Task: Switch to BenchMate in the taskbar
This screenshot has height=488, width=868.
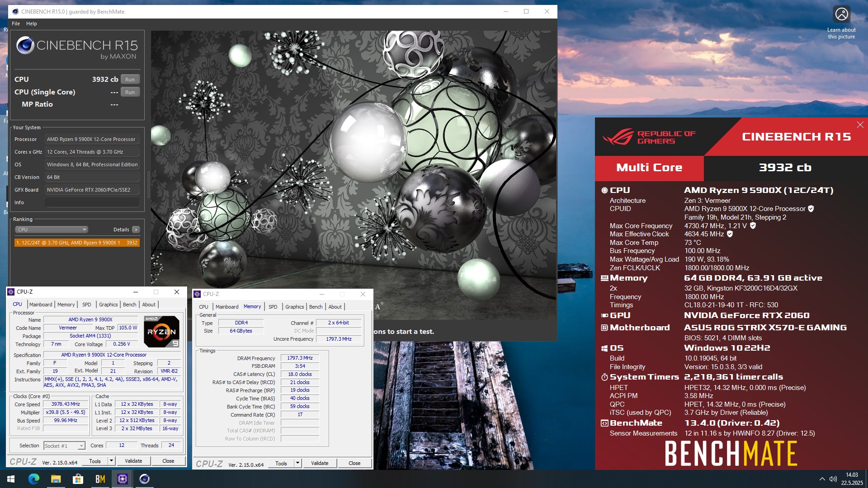Action: click(100, 479)
